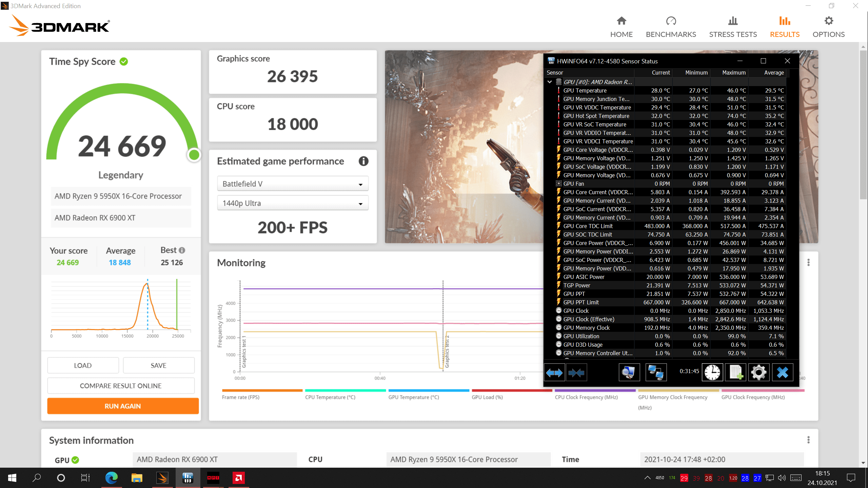This screenshot has width=868, height=488.
Task: Open the HOME tab in 3DMark
Action: coord(621,27)
